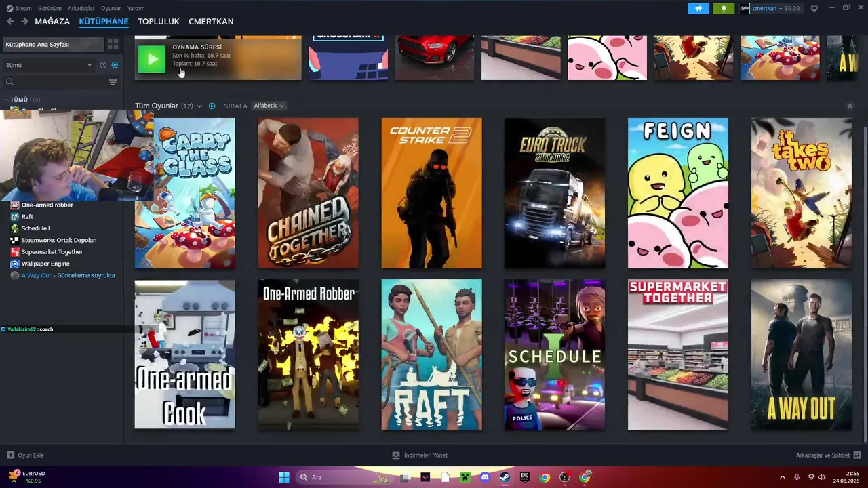Select Wallpaper Engine in sidebar list
Screen dimensions: 868x488
pos(45,264)
